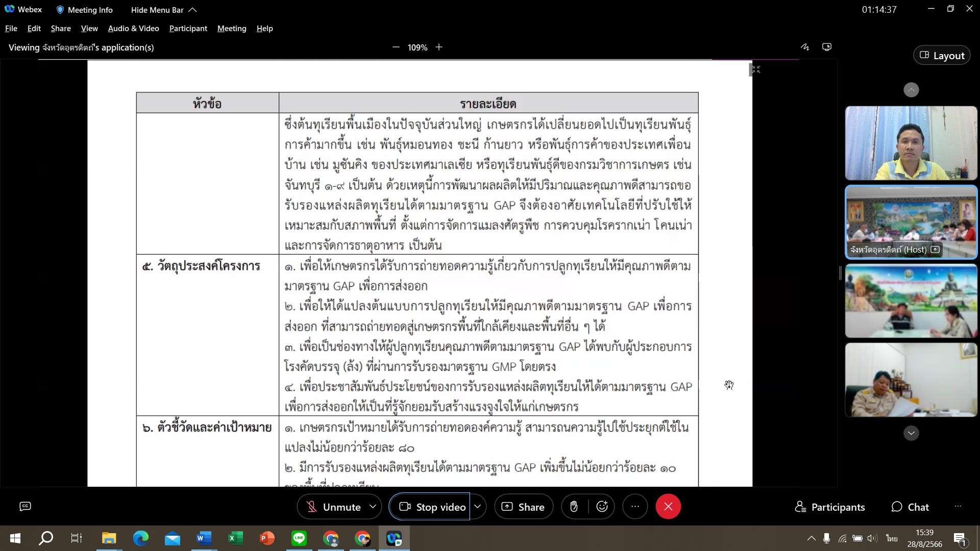Select the third participant video thumbnail
Image resolution: width=980 pixels, height=551 pixels.
911,301
